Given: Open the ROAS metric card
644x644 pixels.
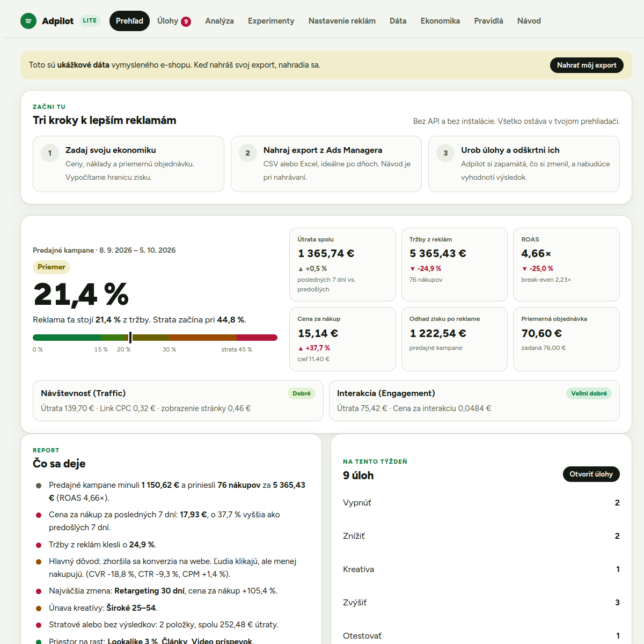Looking at the screenshot, I should (x=566, y=265).
